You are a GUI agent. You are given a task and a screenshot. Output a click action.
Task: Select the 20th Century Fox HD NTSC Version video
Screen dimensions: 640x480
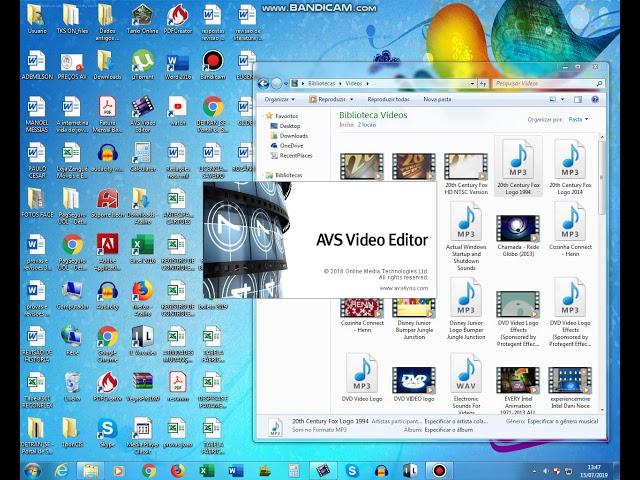pos(466,172)
